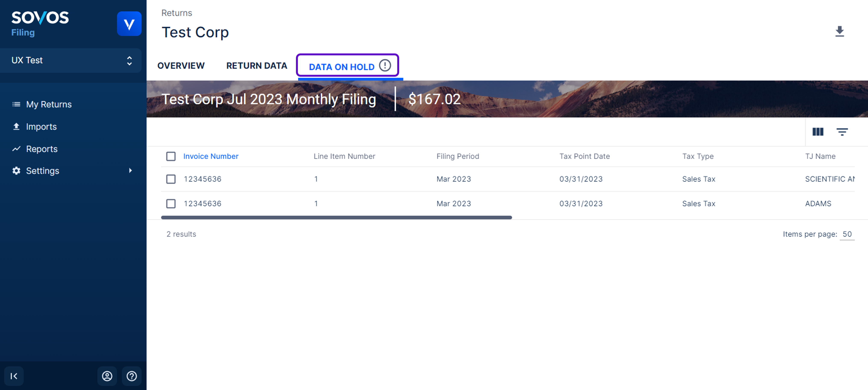The width and height of the screenshot is (868, 390).
Task: Open Imports from the sidebar
Action: 41,127
